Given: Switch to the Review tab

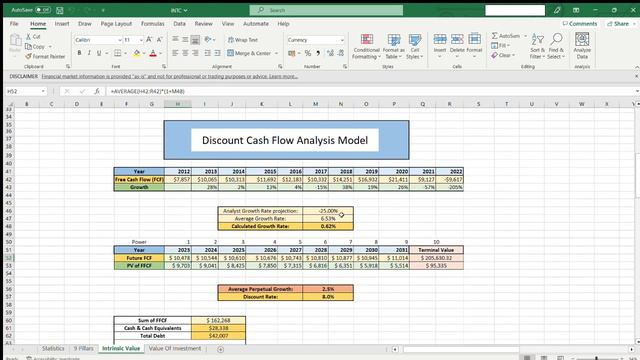Looking at the screenshot, I should [203, 24].
